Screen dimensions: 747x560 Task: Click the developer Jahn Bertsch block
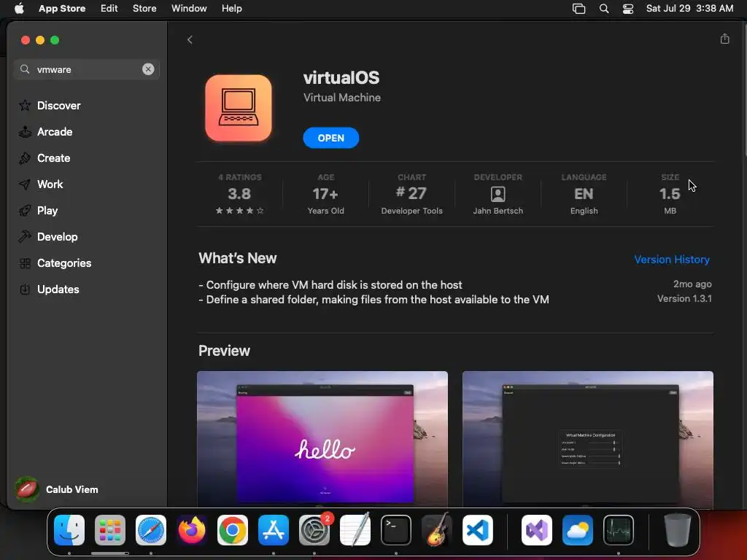point(498,194)
